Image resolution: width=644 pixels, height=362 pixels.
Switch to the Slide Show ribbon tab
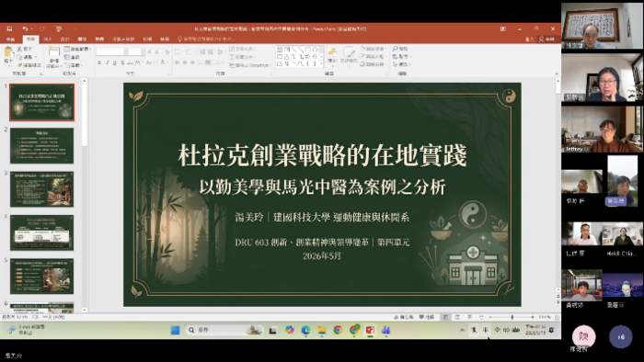tap(123, 39)
